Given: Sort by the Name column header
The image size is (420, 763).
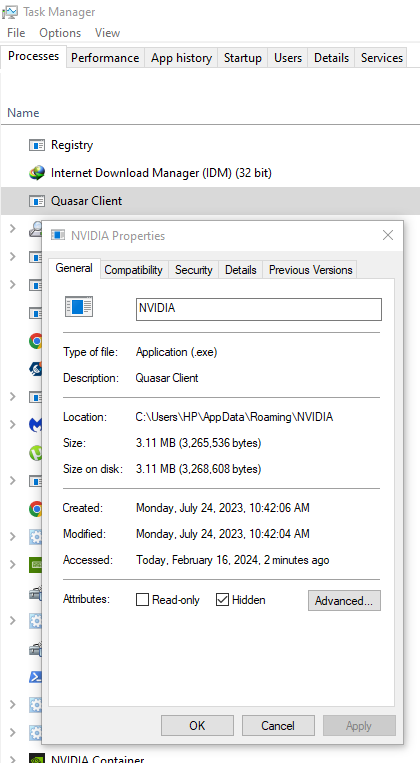Looking at the screenshot, I should pos(23,113).
